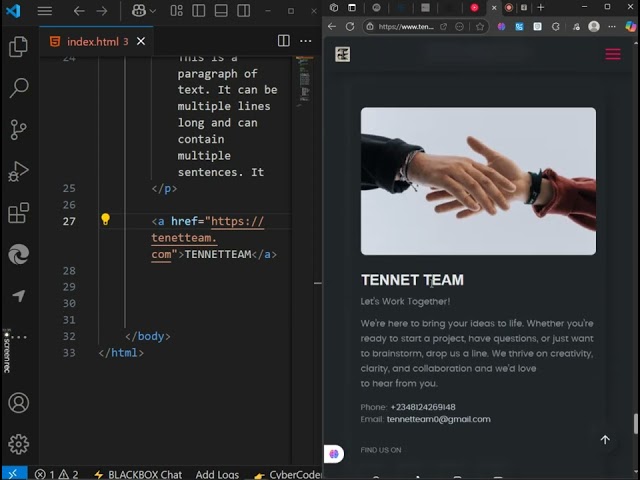The height and width of the screenshot is (480, 640).
Task: Go back in VS Code navigation
Action: pos(79,11)
